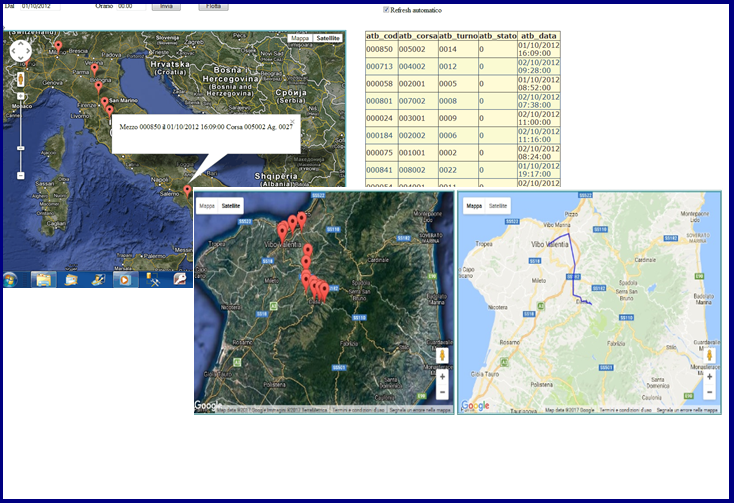Open the database tools taskbar icon
Viewport: 735px width, 503px height.
click(x=152, y=280)
